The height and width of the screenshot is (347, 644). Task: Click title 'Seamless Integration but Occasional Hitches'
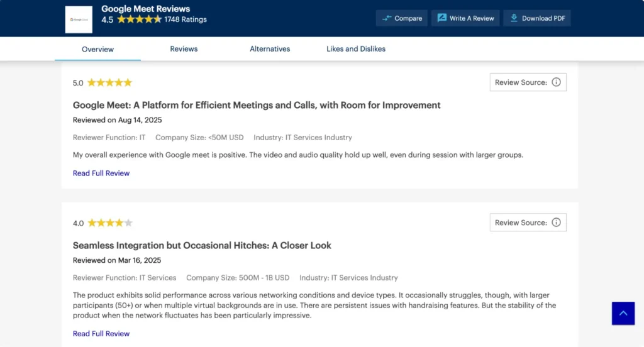[202, 246]
